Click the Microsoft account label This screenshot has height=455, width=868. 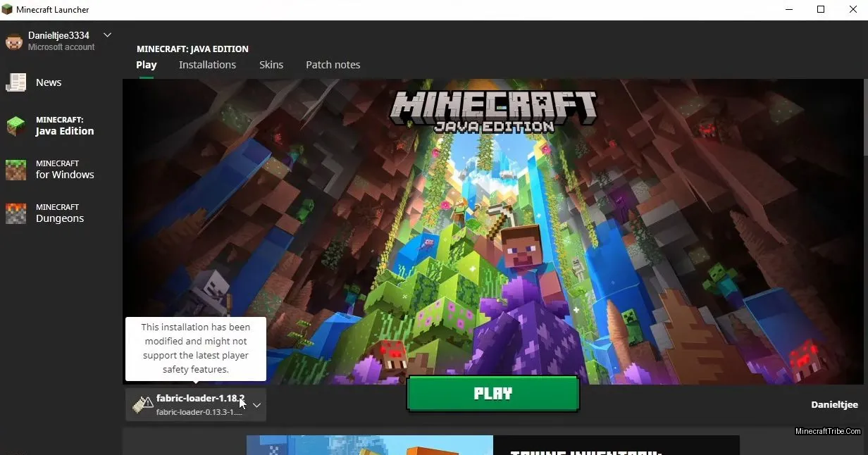61,47
